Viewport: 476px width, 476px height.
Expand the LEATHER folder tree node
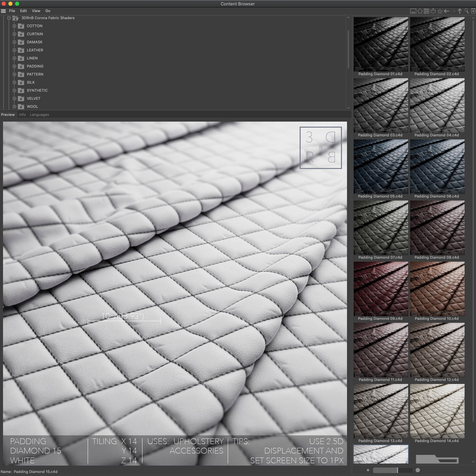(14, 50)
